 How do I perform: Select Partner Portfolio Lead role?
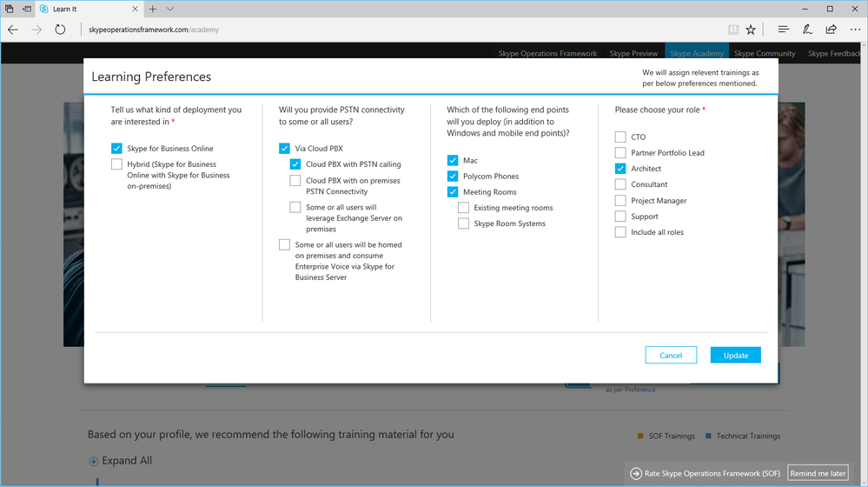pyautogui.click(x=620, y=152)
